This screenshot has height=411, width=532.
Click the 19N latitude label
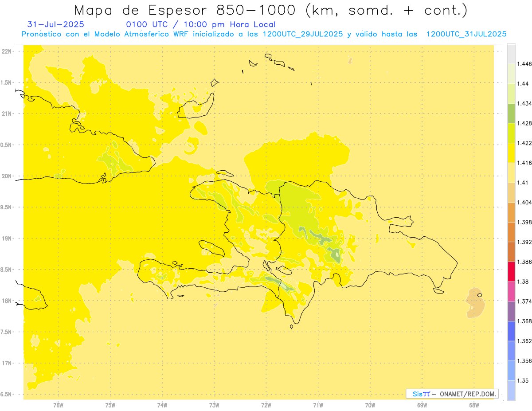click(7, 239)
